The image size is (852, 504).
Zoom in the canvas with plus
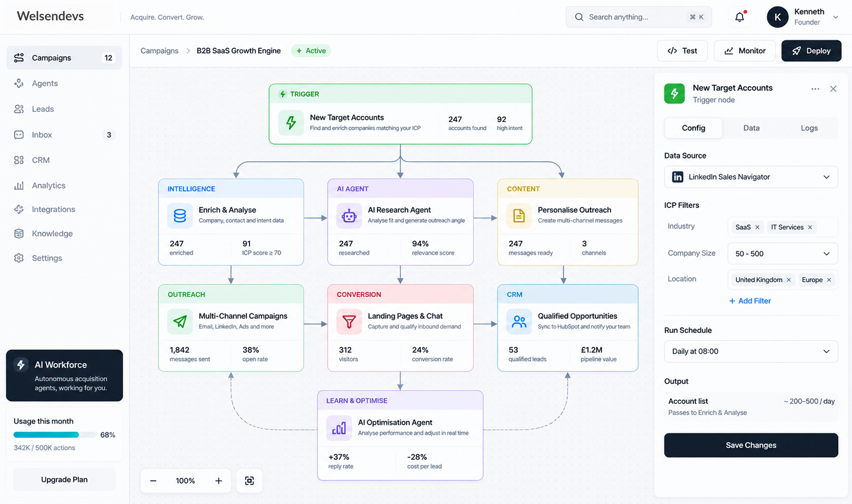point(218,480)
